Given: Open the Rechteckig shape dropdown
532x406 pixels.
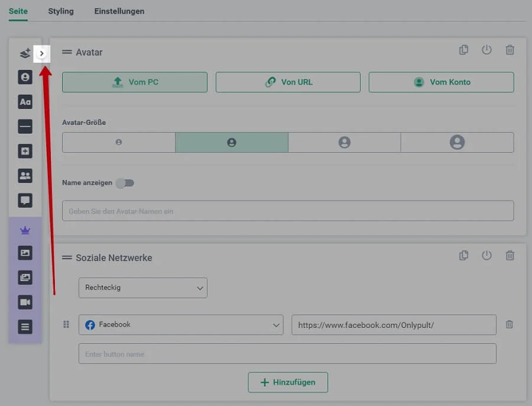Looking at the screenshot, I should point(143,288).
